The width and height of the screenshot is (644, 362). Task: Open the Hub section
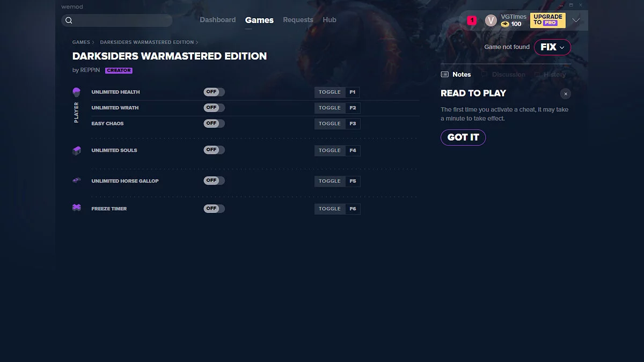329,19
